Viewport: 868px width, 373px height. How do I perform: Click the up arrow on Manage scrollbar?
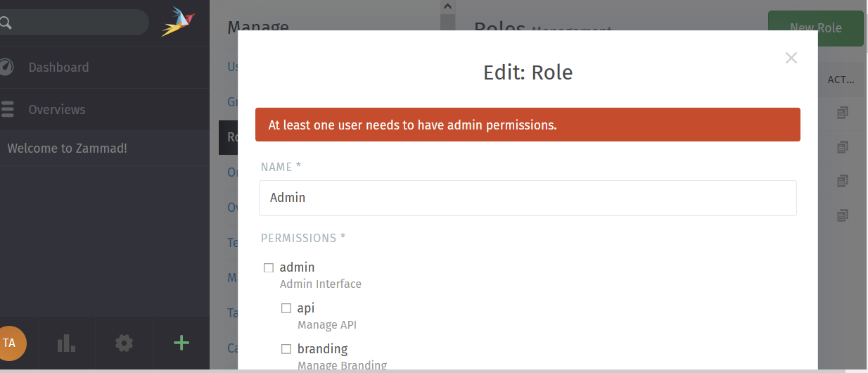pos(447,6)
